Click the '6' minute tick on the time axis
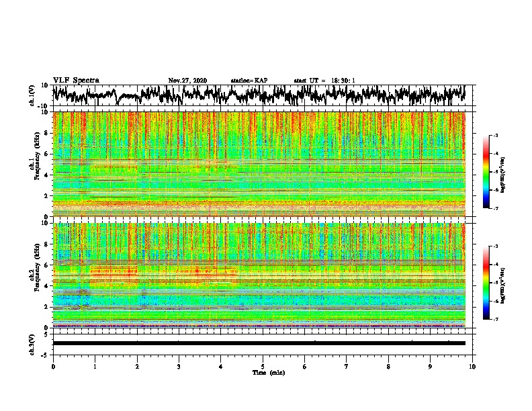532x411 pixels. 305,367
